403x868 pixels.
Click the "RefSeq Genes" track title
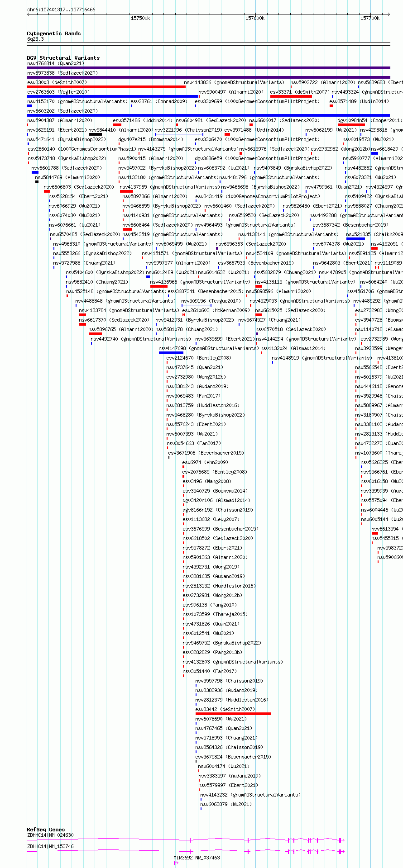(x=46, y=830)
